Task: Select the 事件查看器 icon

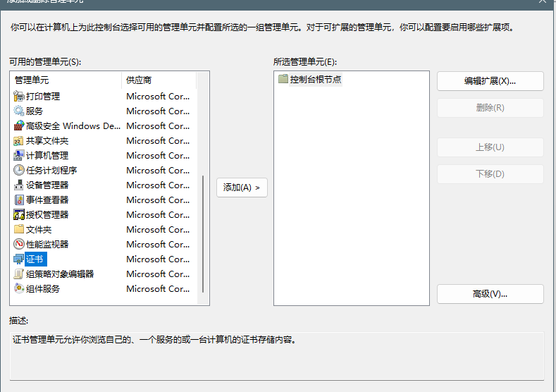Action: coord(19,200)
